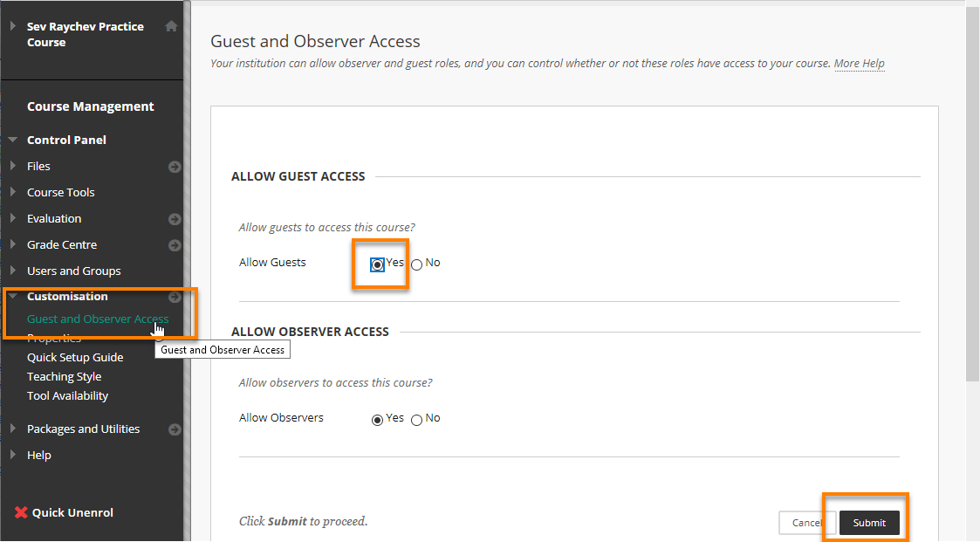Click the arrow icon next to Customisation

pos(175,297)
